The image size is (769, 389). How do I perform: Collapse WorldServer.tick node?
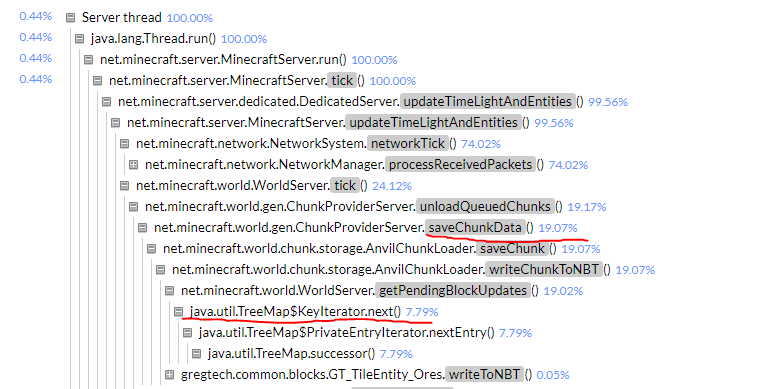tap(125, 186)
